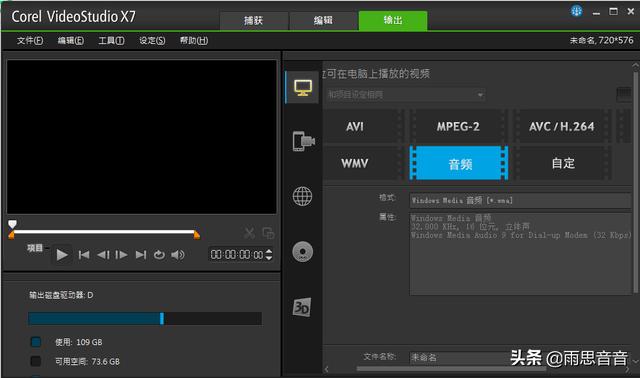Click the '可用空间: 73.6 GB' text
The height and width of the screenshot is (378, 640).
point(87,361)
